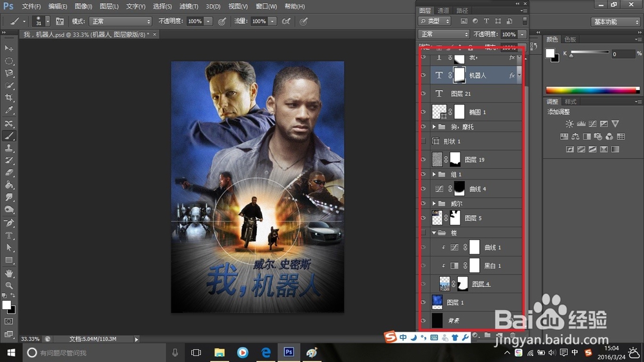Image resolution: width=644 pixels, height=362 pixels.
Task: Hide the 背景 layer
Action: 424,321
